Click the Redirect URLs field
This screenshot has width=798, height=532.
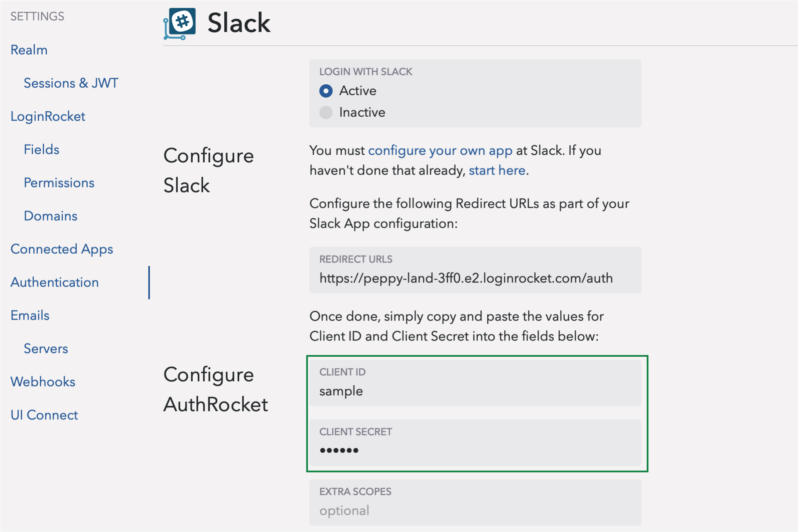coord(475,270)
